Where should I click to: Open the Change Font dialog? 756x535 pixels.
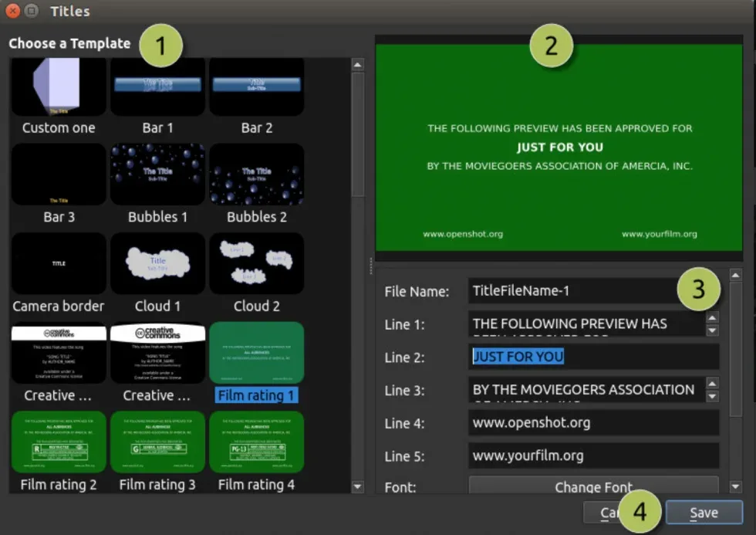[593, 486]
